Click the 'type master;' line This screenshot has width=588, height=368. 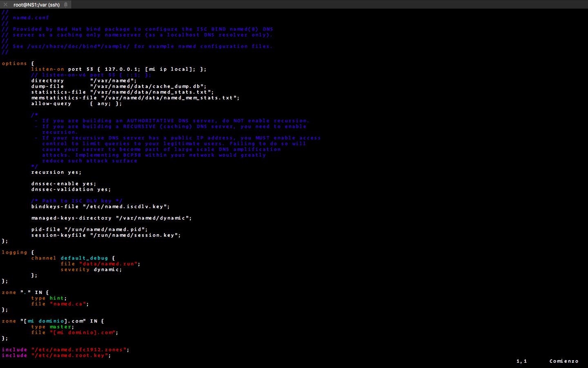(53, 327)
